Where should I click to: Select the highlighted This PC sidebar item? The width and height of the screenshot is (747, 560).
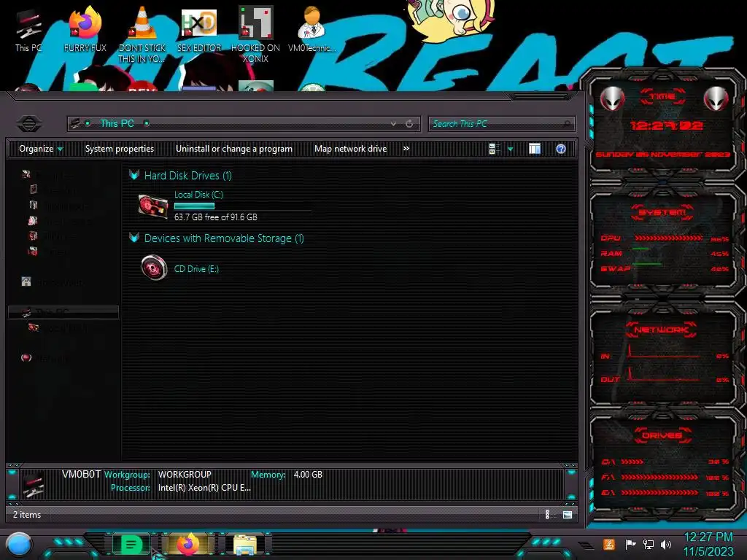[63, 312]
